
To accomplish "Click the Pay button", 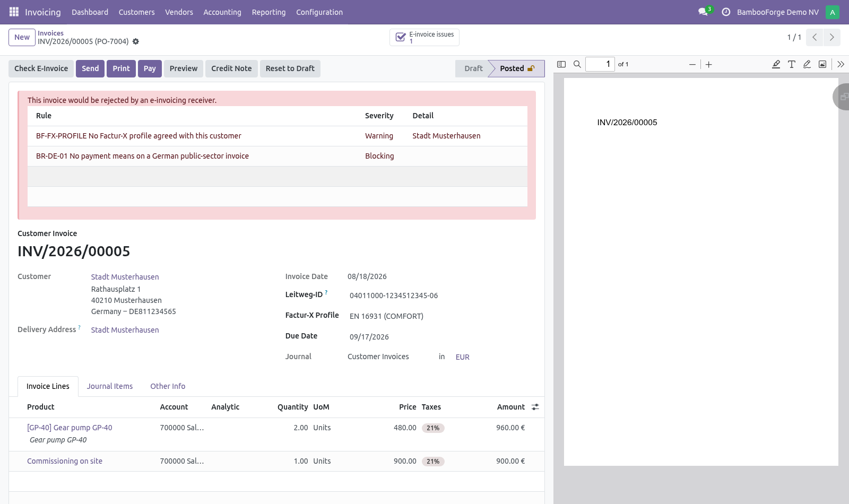I will [150, 68].
